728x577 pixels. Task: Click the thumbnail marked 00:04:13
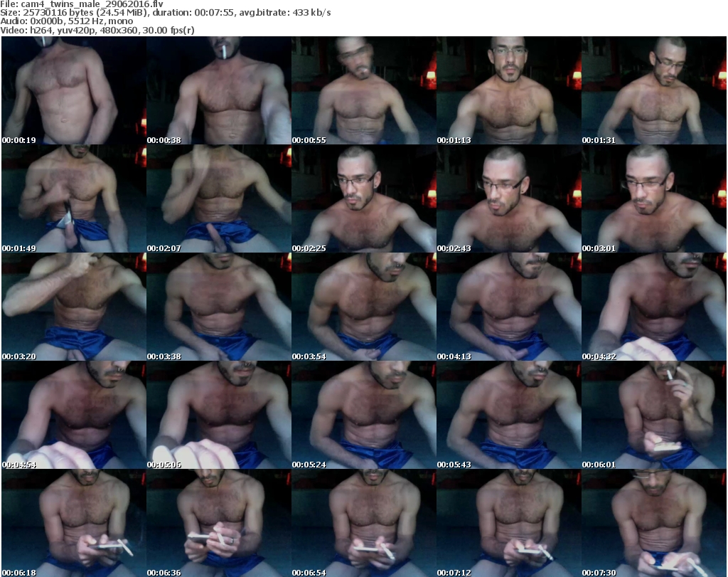(509, 307)
